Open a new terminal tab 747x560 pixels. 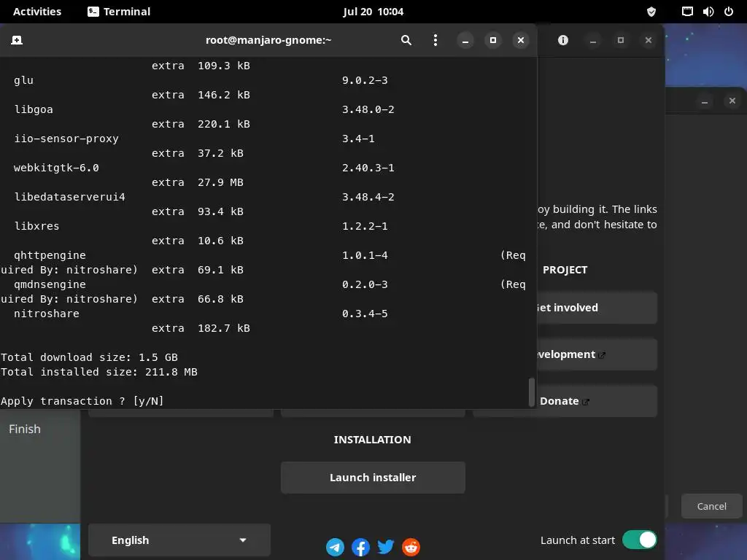(17, 41)
